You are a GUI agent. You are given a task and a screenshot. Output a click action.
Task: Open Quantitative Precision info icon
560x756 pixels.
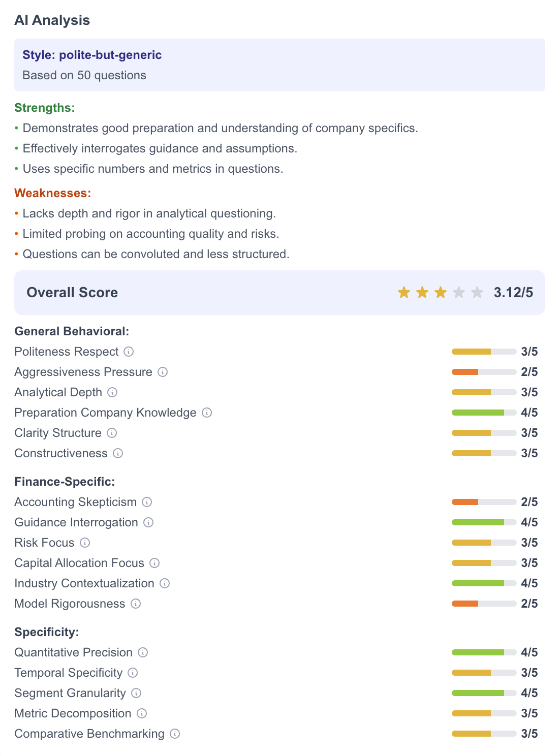tap(143, 652)
